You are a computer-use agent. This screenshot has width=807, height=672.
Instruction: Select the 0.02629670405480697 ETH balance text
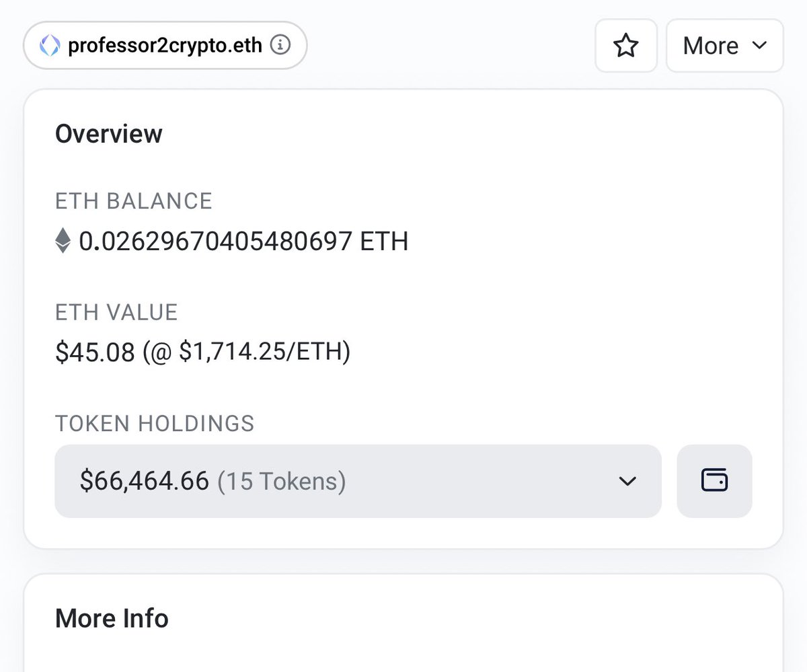click(243, 240)
